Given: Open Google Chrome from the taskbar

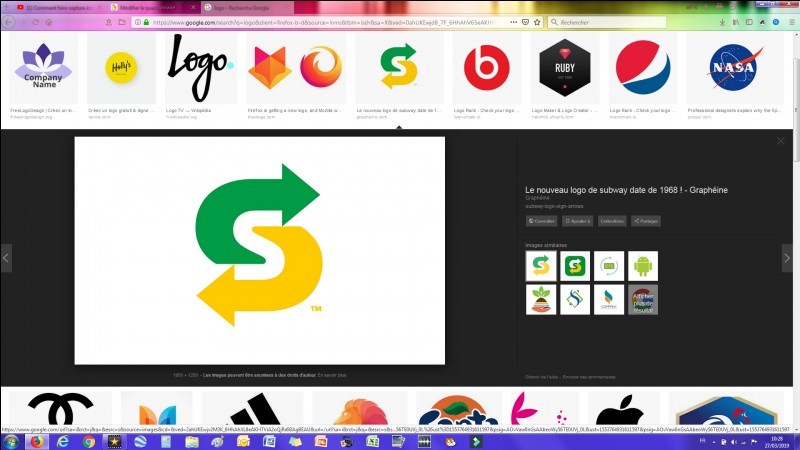Looking at the screenshot, I should click(x=89, y=442).
